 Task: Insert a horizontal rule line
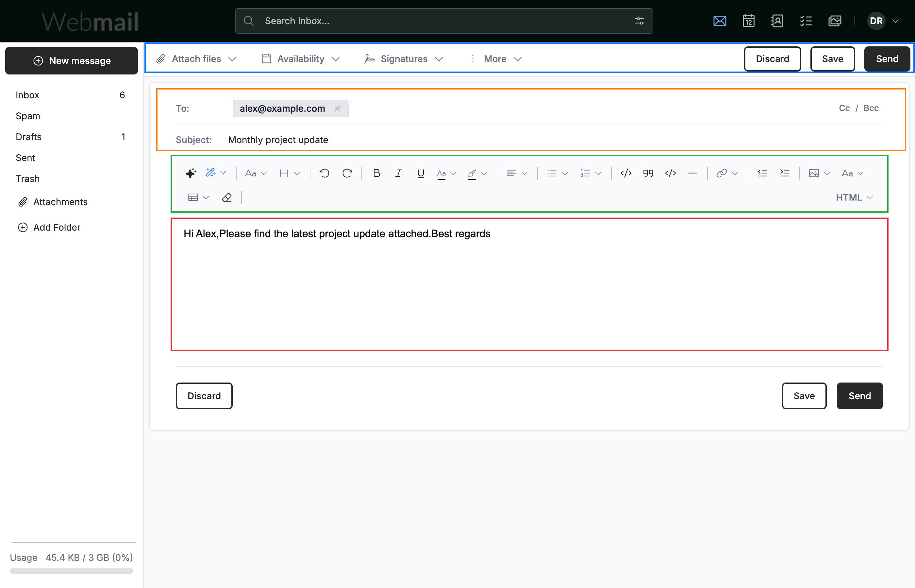coord(692,173)
